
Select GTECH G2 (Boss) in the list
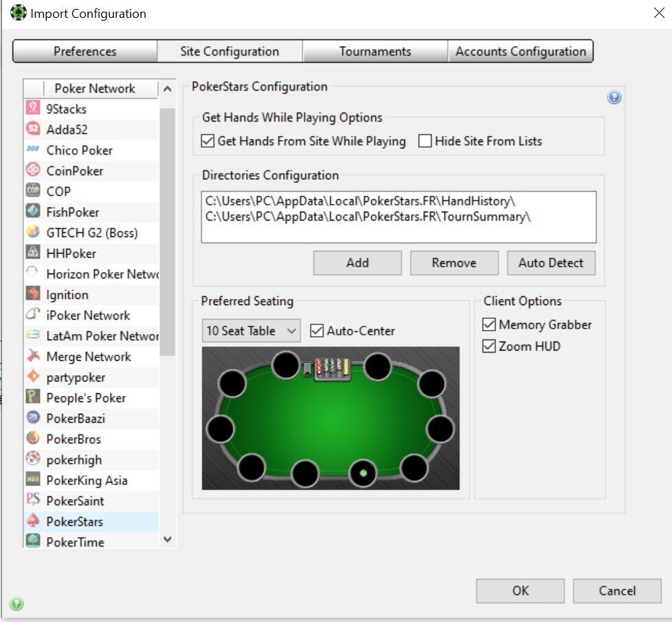91,232
